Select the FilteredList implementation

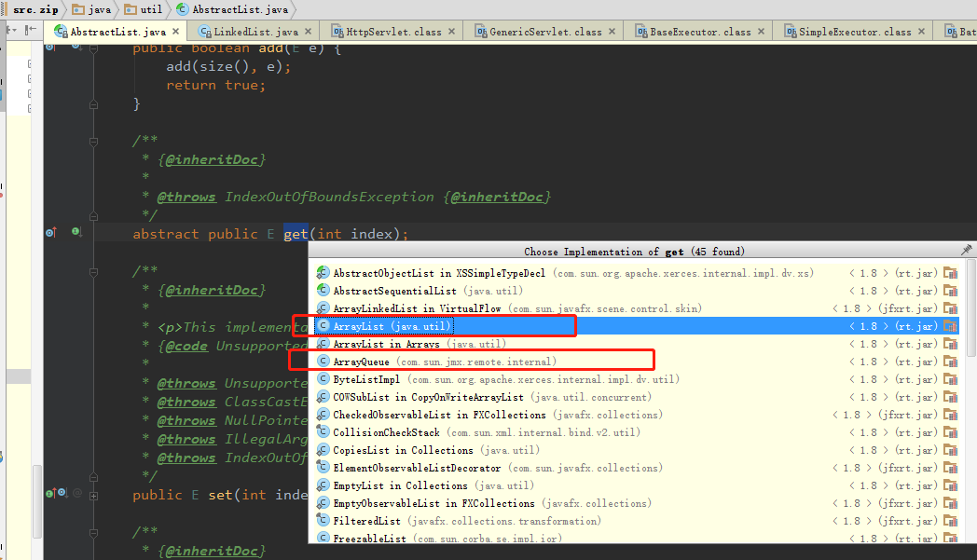[x=636, y=521]
